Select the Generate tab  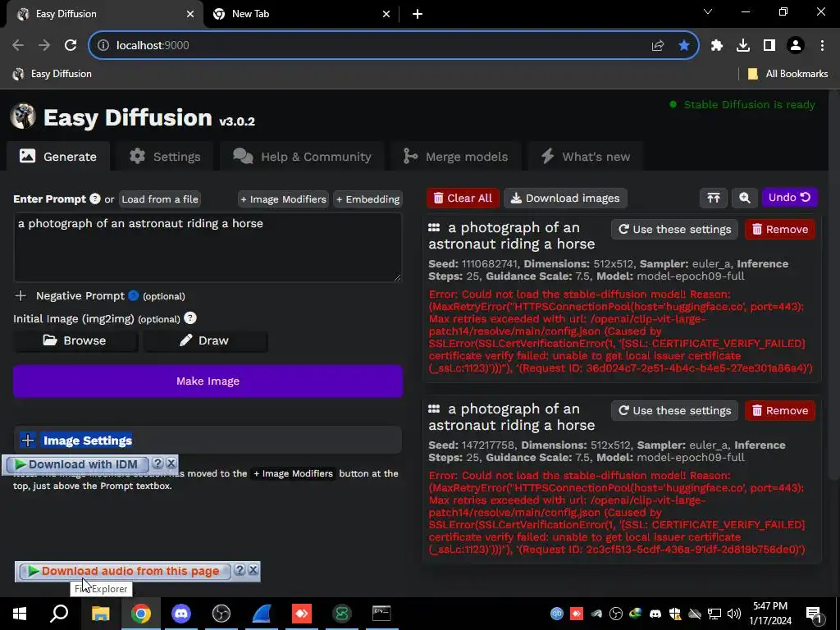click(x=58, y=157)
